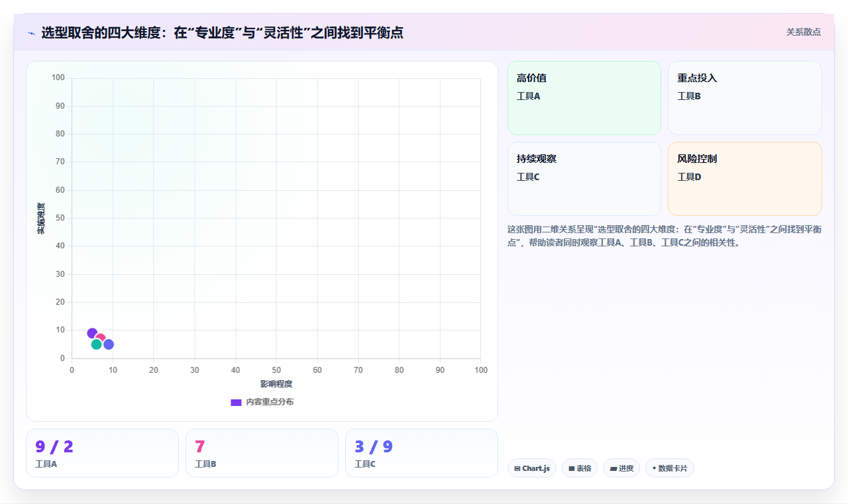This screenshot has height=504, width=848.
Task: Click the 数据卡片 chip
Action: tap(670, 468)
